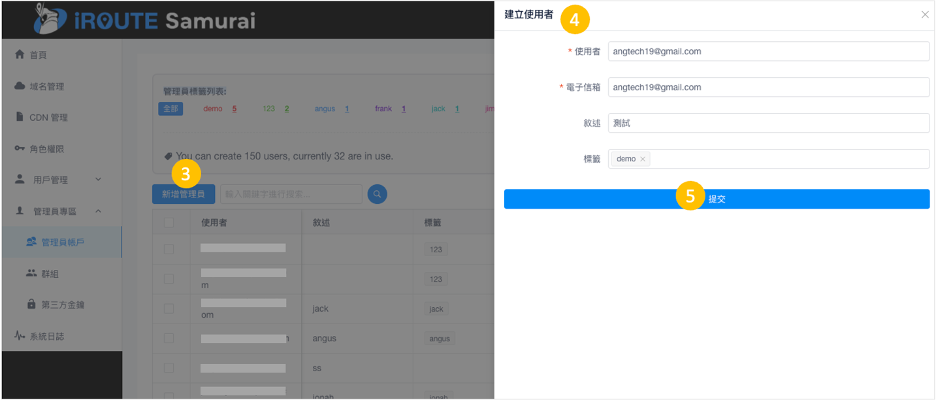Click the 電子信箱 email input field
Viewport: 936px width, 400px height.
click(768, 87)
